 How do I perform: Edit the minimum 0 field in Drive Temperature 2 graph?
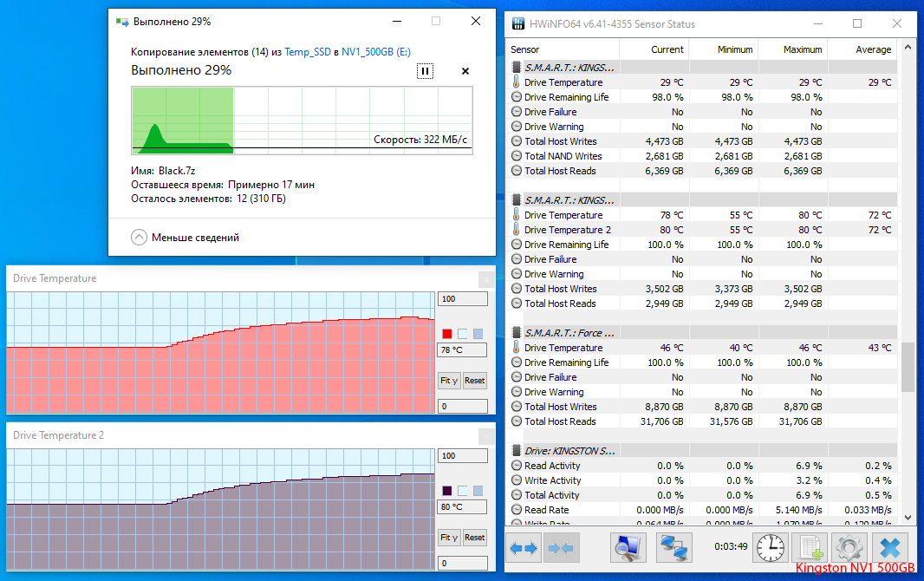coord(463,563)
